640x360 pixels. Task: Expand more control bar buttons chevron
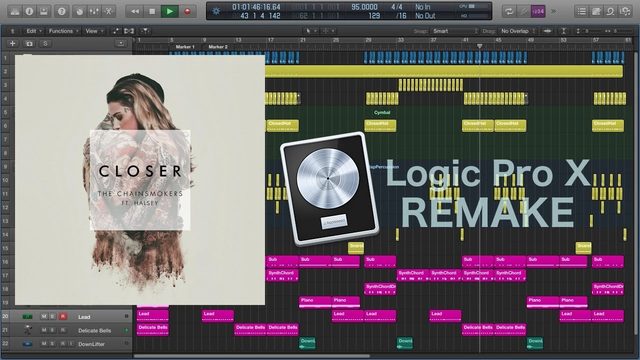(x=554, y=11)
